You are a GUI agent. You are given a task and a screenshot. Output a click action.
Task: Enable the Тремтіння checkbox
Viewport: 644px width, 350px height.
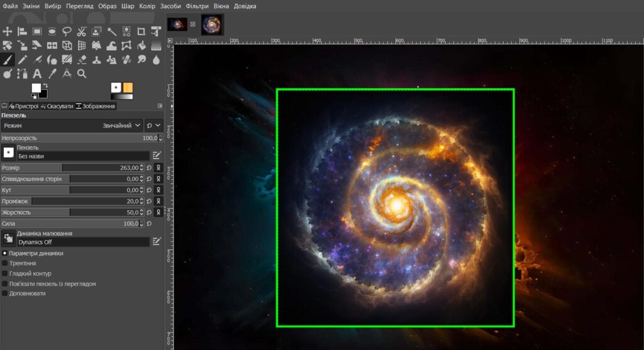[x=5, y=263]
